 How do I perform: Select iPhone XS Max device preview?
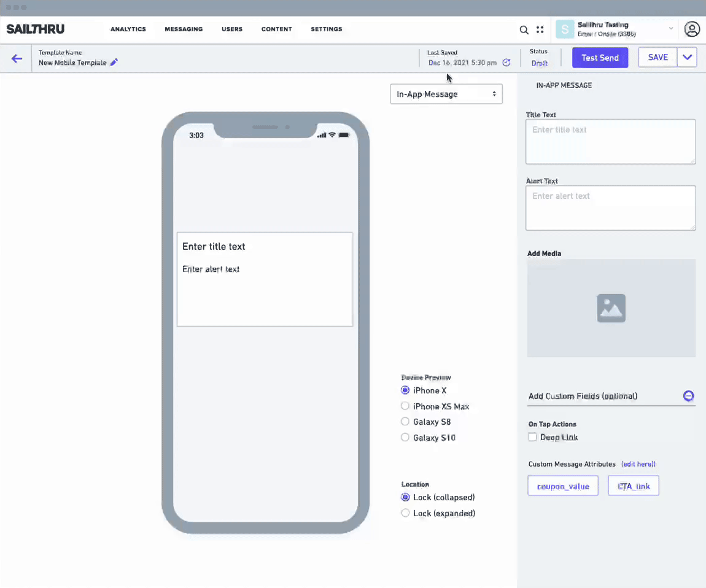coord(405,406)
